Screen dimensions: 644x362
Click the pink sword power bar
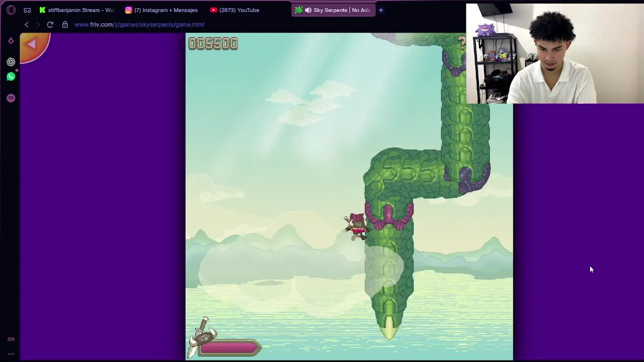[229, 348]
